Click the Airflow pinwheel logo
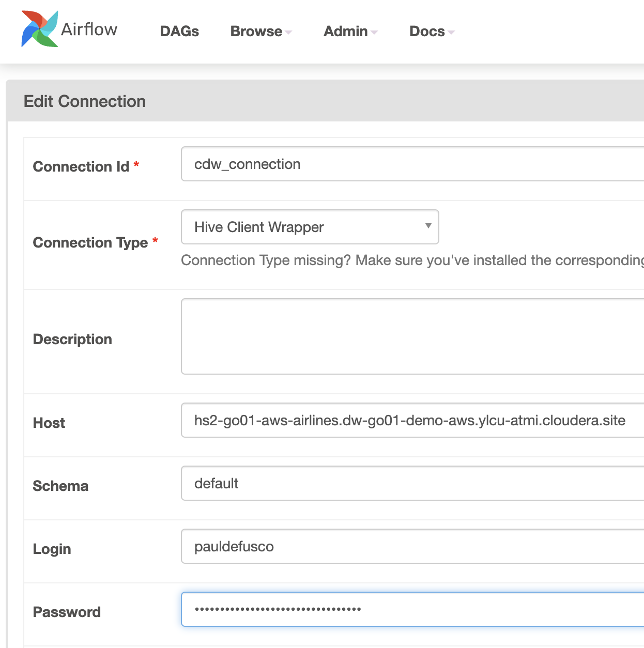The image size is (644, 648). (40, 29)
